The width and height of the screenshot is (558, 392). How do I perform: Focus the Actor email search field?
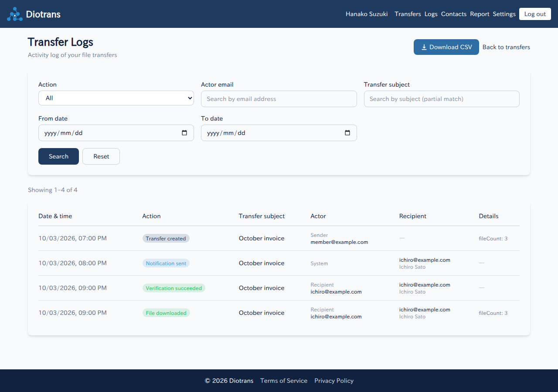coord(279,99)
